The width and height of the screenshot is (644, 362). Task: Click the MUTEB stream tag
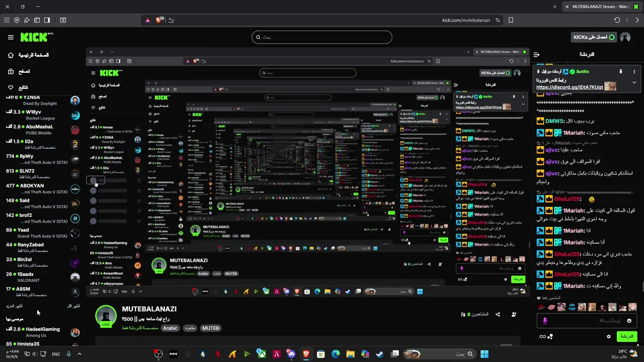210,328
